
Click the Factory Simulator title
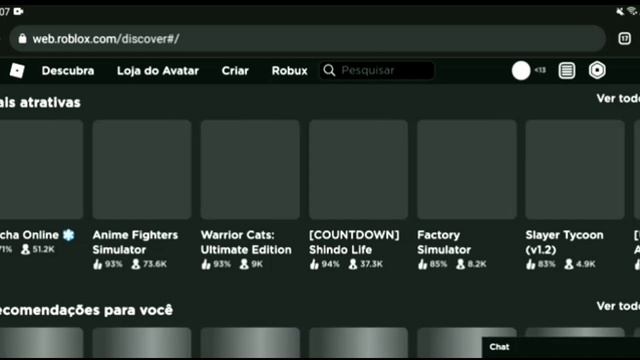click(444, 242)
